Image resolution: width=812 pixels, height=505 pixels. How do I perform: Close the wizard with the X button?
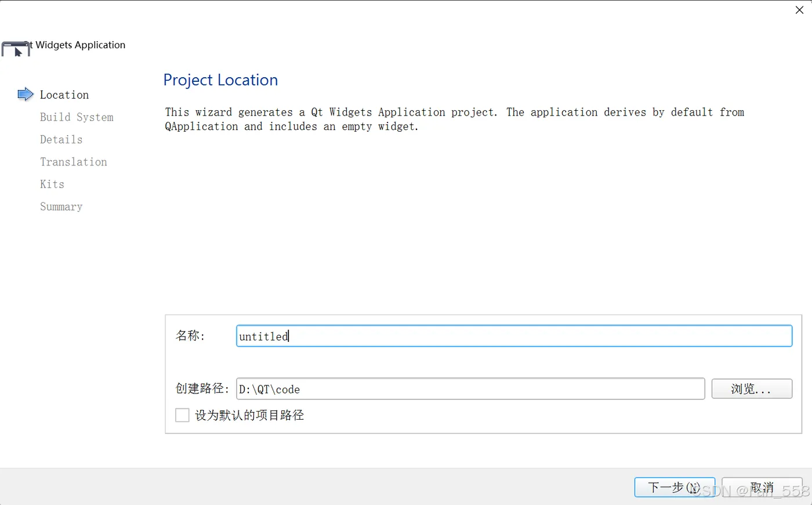[799, 10]
